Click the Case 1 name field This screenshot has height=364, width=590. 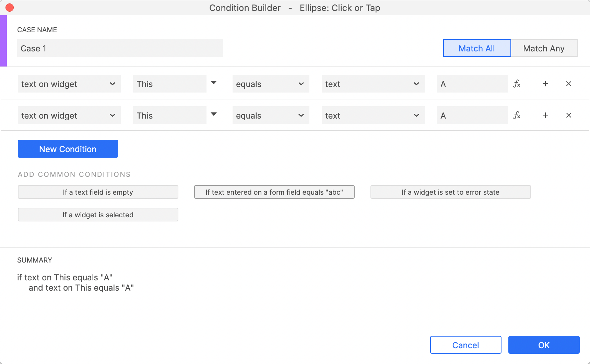[x=120, y=48]
